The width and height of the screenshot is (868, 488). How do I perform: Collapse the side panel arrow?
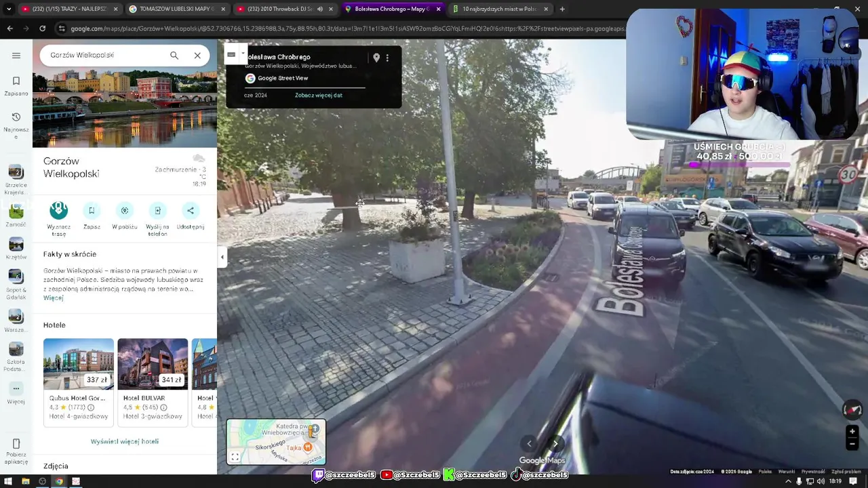(222, 257)
